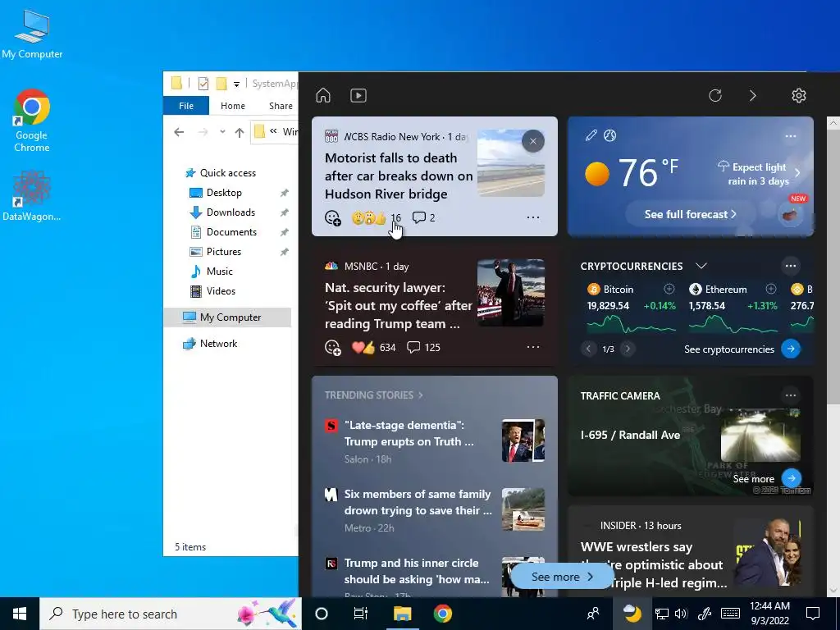This screenshot has height=630, width=840.
Task: Select the Google Chrome desktop shortcut
Action: (32, 121)
